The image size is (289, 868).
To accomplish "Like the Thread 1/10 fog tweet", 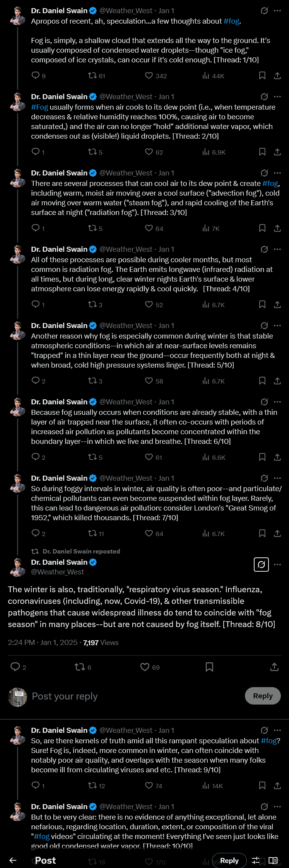I will click(x=149, y=76).
